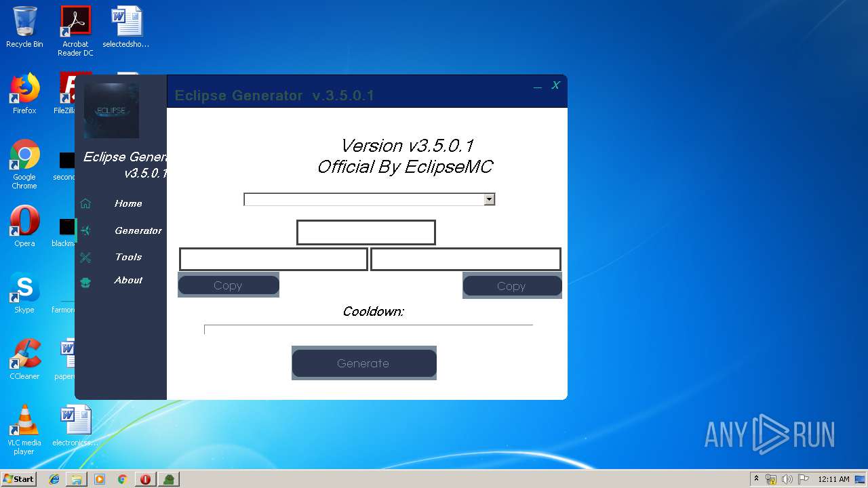This screenshot has height=488, width=868.
Task: Open the Home page icon in sidebar
Action: coord(85,203)
